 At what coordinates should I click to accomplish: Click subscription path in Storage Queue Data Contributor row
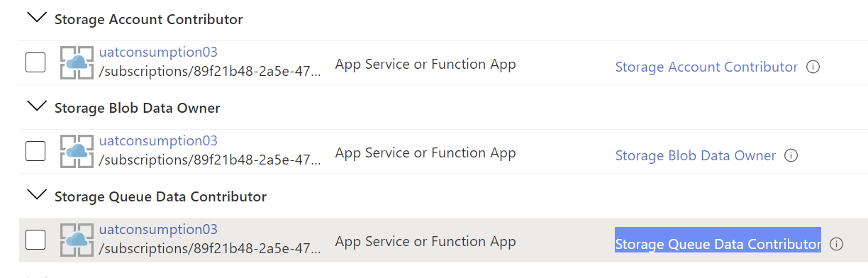click(x=210, y=249)
